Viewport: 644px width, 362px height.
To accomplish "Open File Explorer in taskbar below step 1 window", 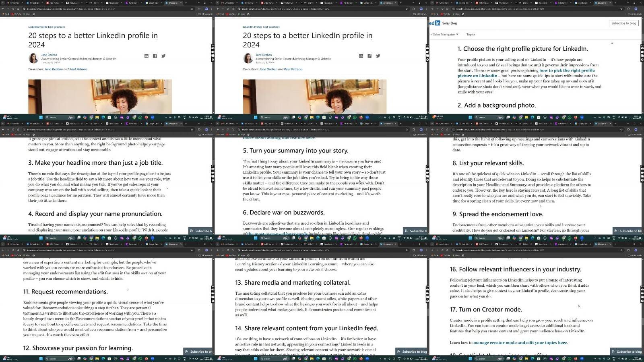I will coord(526,118).
